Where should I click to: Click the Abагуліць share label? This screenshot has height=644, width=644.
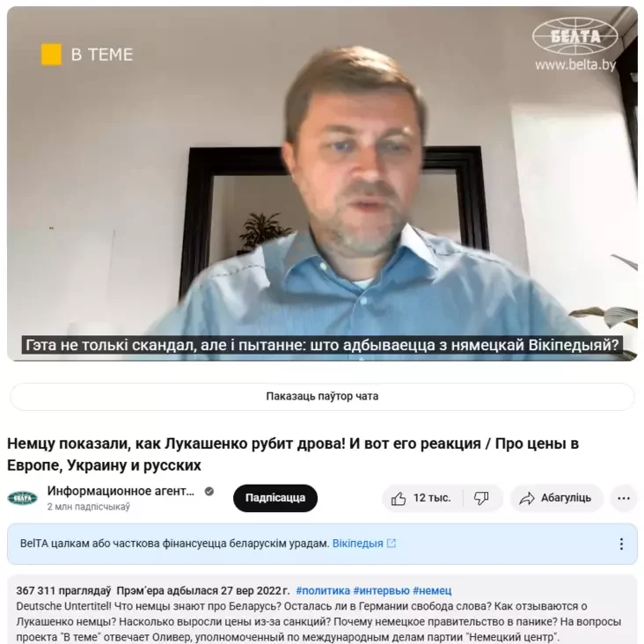click(566, 498)
